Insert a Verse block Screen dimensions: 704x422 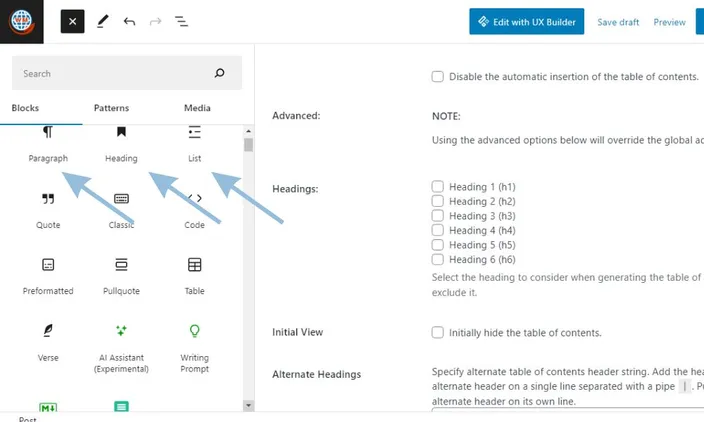pos(48,343)
